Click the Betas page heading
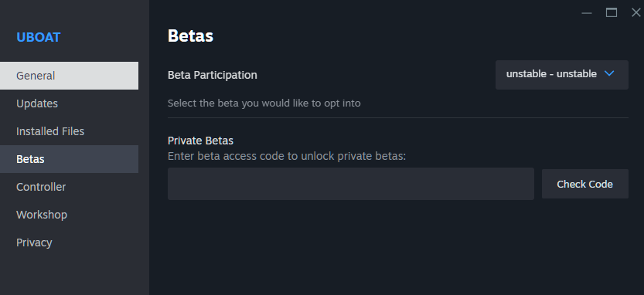The height and width of the screenshot is (295, 644). pos(190,36)
